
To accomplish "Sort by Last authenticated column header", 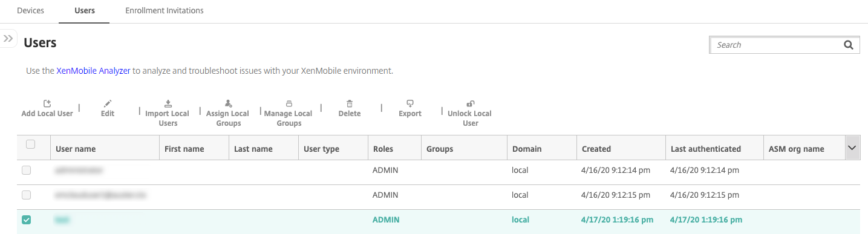I will [x=705, y=149].
